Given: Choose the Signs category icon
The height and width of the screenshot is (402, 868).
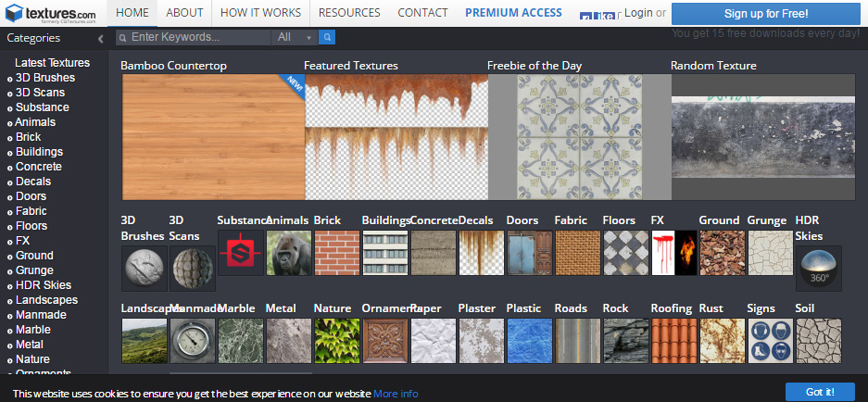Looking at the screenshot, I should (x=771, y=341).
